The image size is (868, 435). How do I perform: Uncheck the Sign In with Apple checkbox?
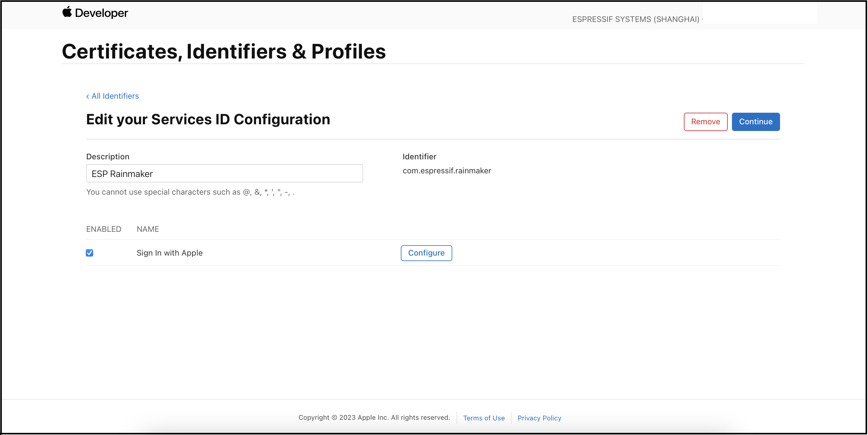[x=89, y=253]
